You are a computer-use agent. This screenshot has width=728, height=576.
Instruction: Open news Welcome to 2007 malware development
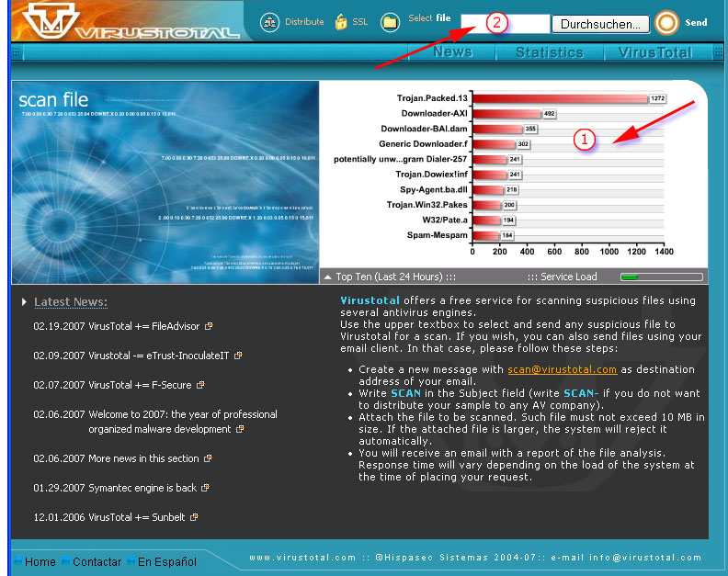[x=183, y=422]
